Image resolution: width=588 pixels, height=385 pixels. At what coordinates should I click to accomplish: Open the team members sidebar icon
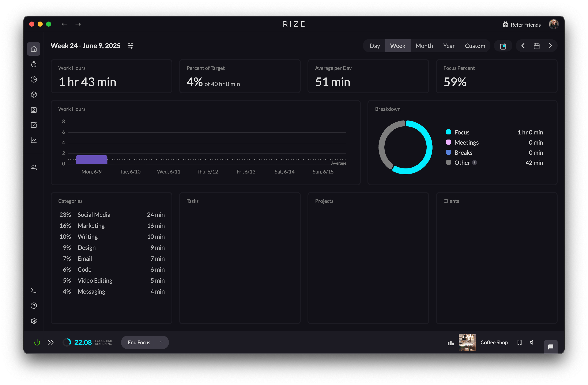(x=34, y=168)
